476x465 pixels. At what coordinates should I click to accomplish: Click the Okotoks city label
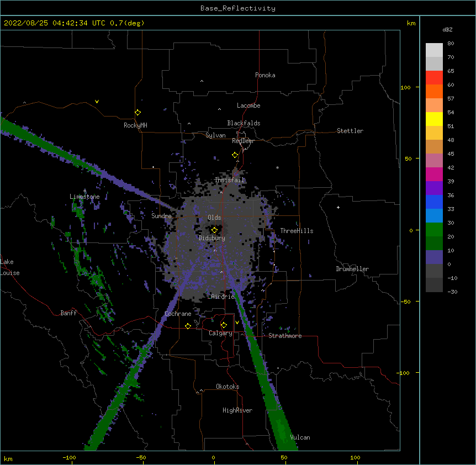click(228, 387)
